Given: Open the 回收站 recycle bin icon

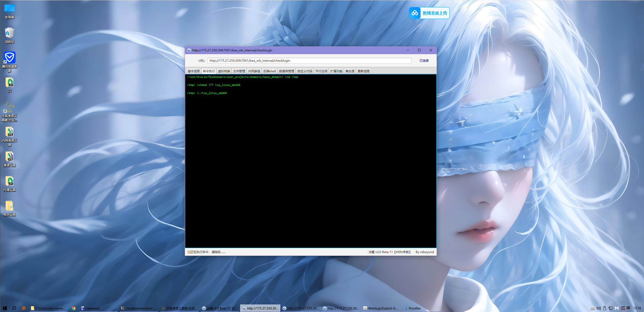Looking at the screenshot, I should (x=10, y=33).
